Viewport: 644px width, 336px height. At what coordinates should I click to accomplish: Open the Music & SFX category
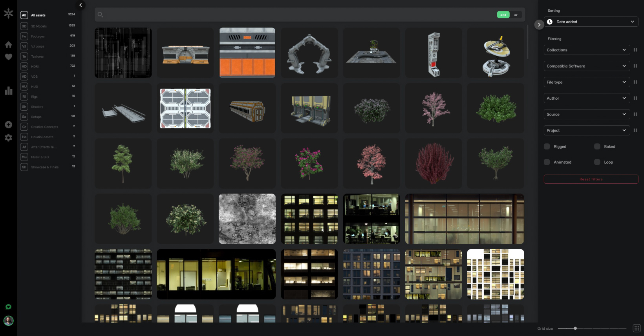click(x=48, y=157)
